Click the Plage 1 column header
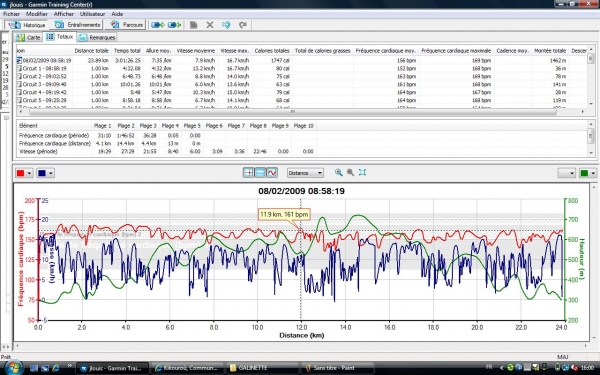Screen dimensions: 600x375 point(103,126)
